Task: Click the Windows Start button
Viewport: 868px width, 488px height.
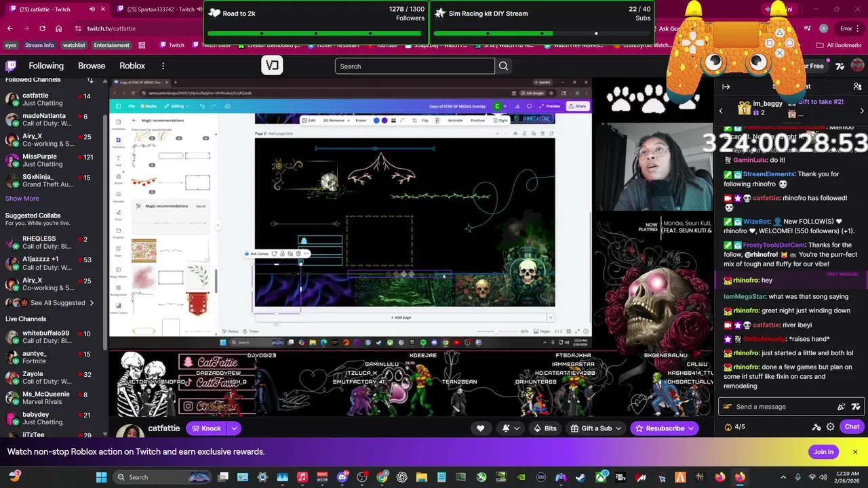Action: pyautogui.click(x=101, y=477)
